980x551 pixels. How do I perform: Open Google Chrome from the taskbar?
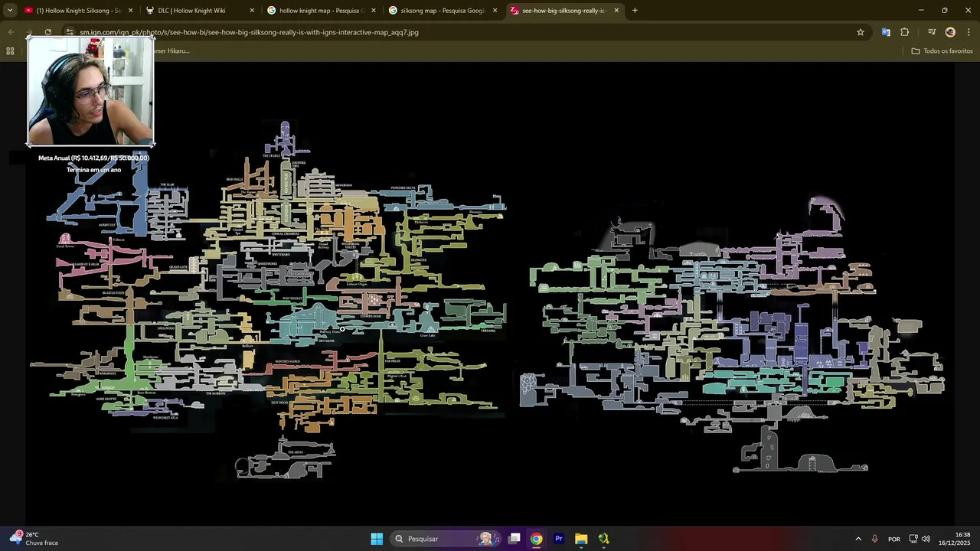coord(537,539)
